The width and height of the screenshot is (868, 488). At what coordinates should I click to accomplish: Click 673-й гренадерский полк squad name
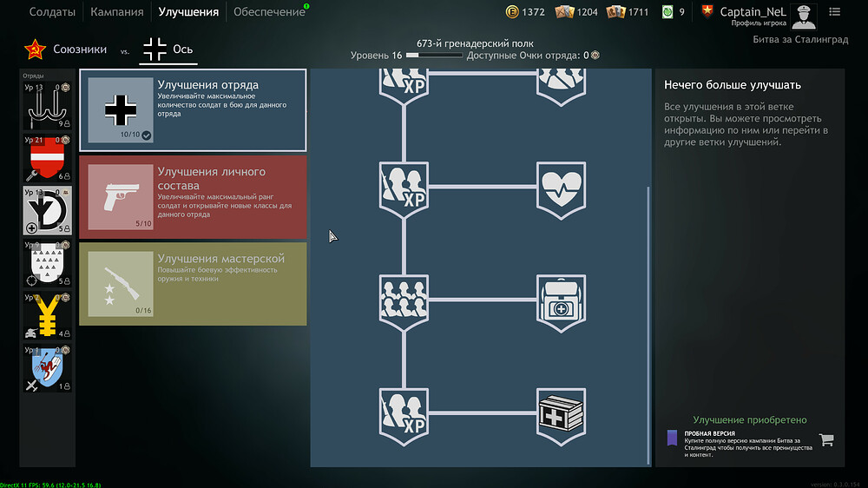click(475, 43)
